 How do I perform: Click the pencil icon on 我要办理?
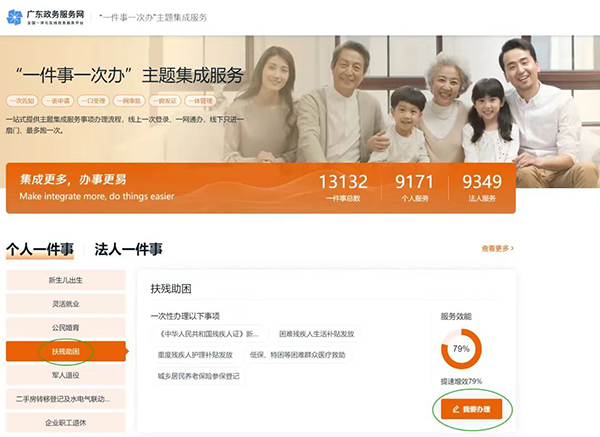(456, 409)
